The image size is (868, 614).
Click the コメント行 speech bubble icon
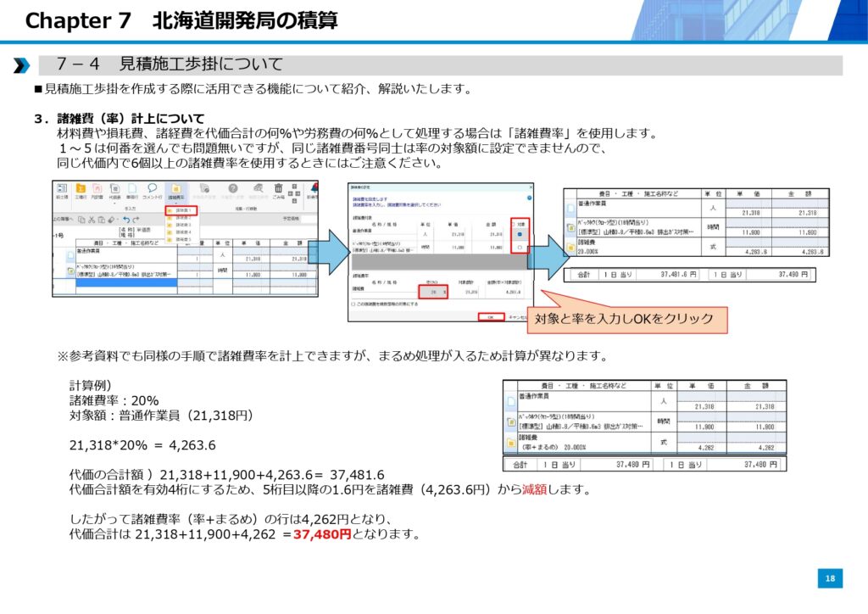coord(152,190)
